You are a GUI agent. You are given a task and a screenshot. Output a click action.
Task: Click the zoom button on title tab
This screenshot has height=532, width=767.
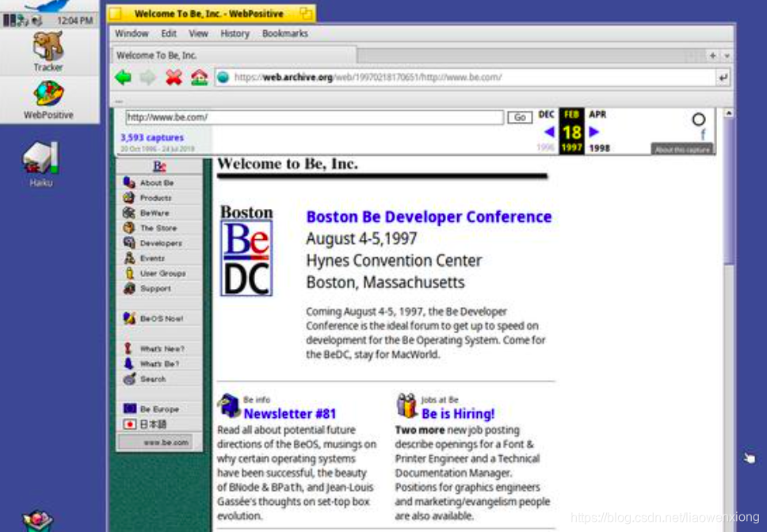306,13
